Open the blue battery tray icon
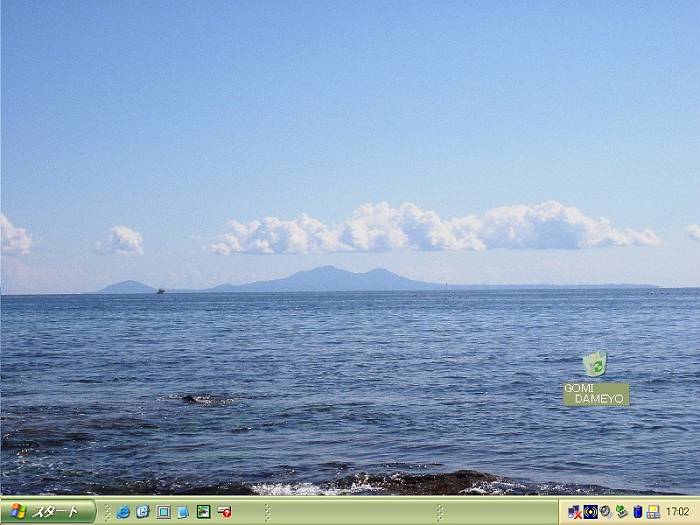 pyautogui.click(x=638, y=512)
